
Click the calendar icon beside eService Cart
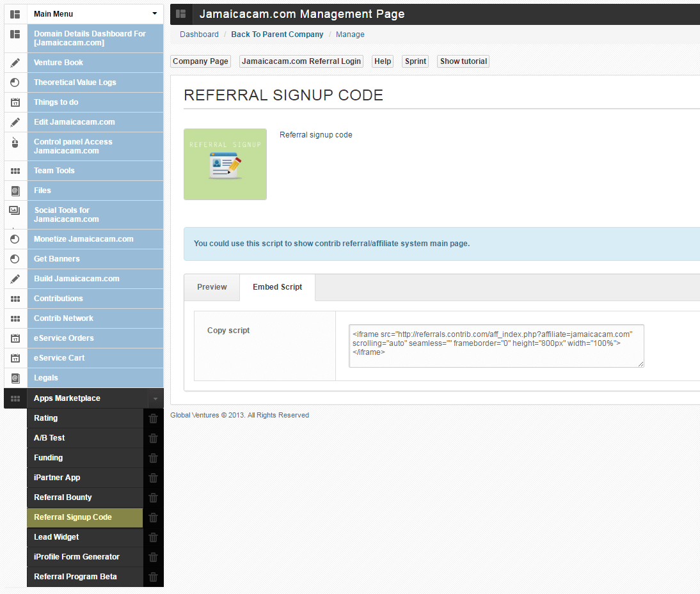click(15, 358)
